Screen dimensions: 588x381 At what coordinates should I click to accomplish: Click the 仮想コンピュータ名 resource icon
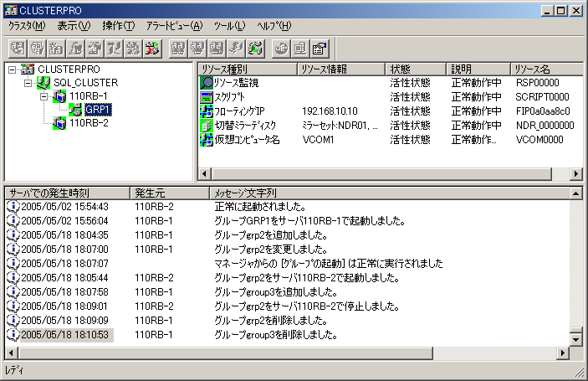click(x=207, y=140)
